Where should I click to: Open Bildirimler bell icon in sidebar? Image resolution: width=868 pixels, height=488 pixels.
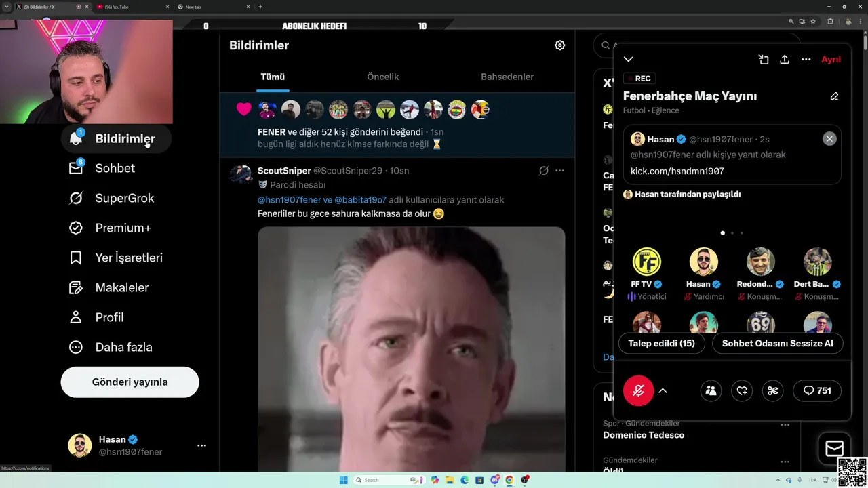pos(76,138)
